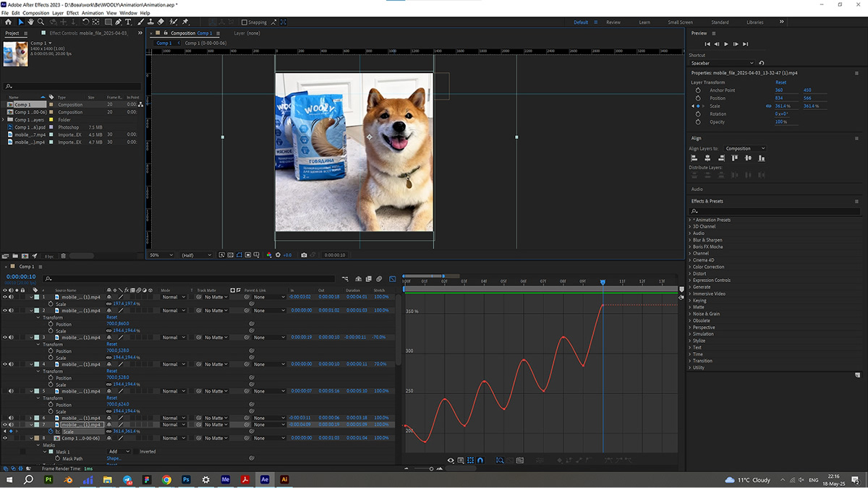Select the Pen tool
Screen dimensions: 868x488
point(118,22)
